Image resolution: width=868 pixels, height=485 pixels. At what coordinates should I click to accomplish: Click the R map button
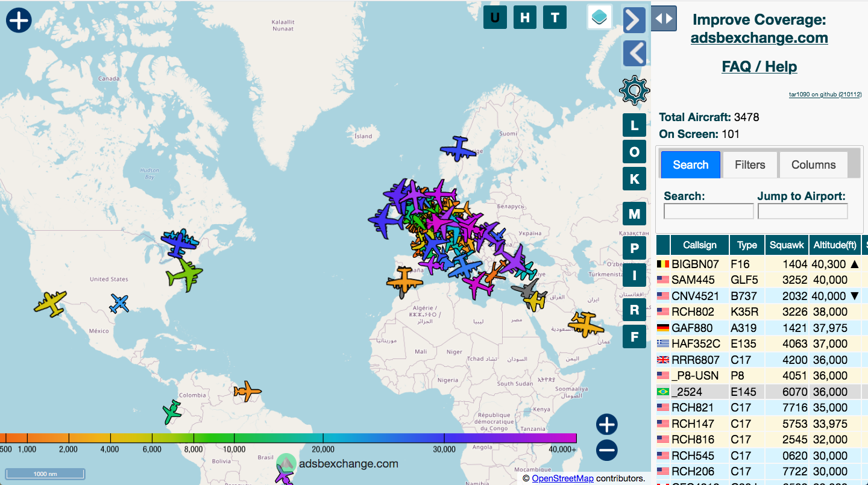(x=634, y=310)
